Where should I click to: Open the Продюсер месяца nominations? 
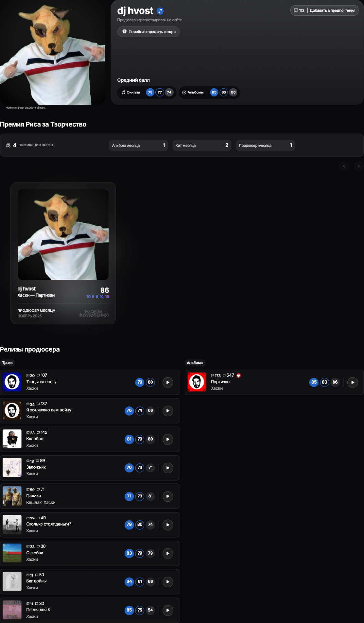tap(265, 145)
